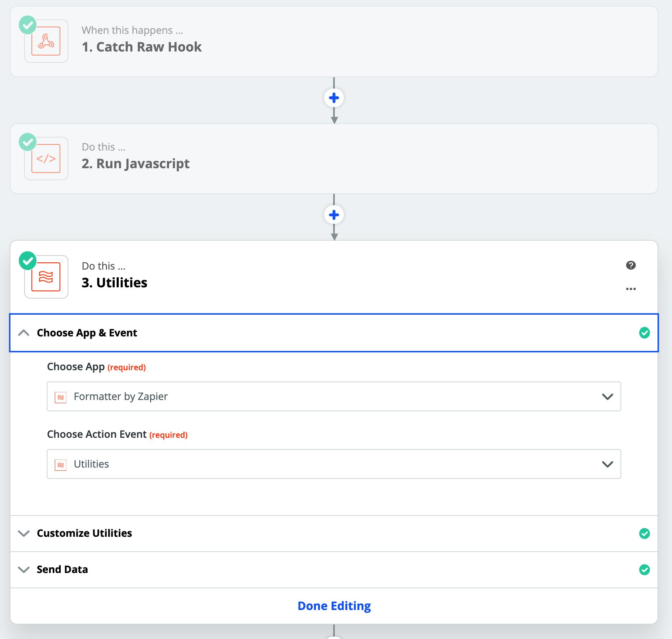Click Done Editing

334,606
